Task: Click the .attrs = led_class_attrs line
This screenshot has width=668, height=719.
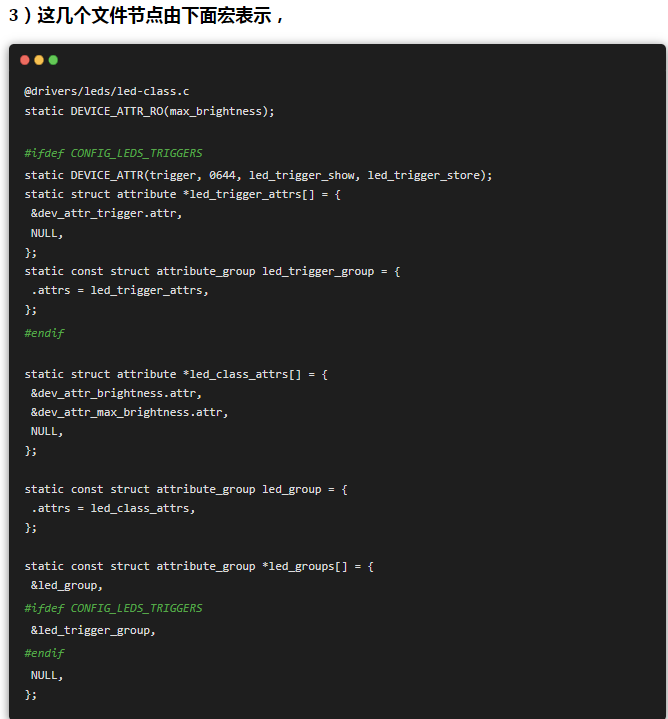Action: [x=113, y=509]
